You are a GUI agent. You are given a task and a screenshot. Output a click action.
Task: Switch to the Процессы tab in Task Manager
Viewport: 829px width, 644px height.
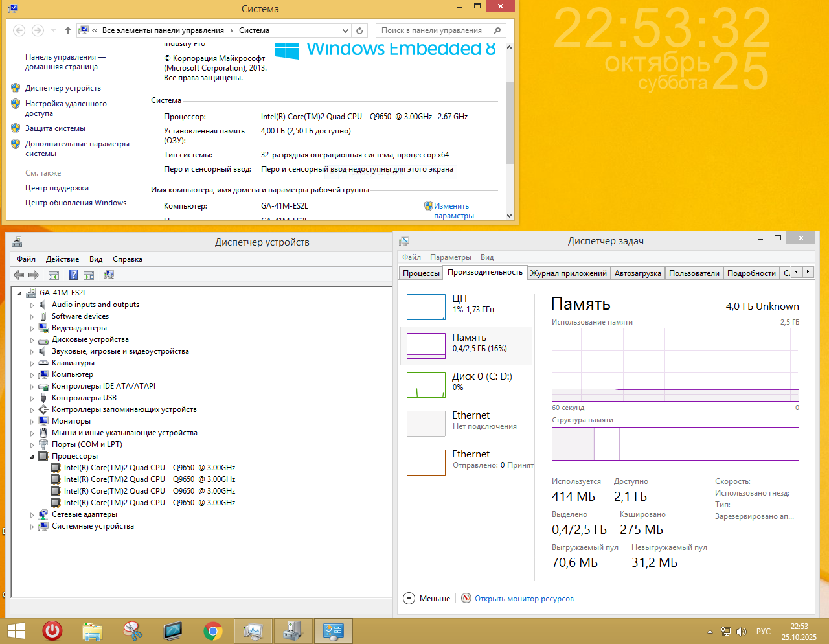[421, 273]
